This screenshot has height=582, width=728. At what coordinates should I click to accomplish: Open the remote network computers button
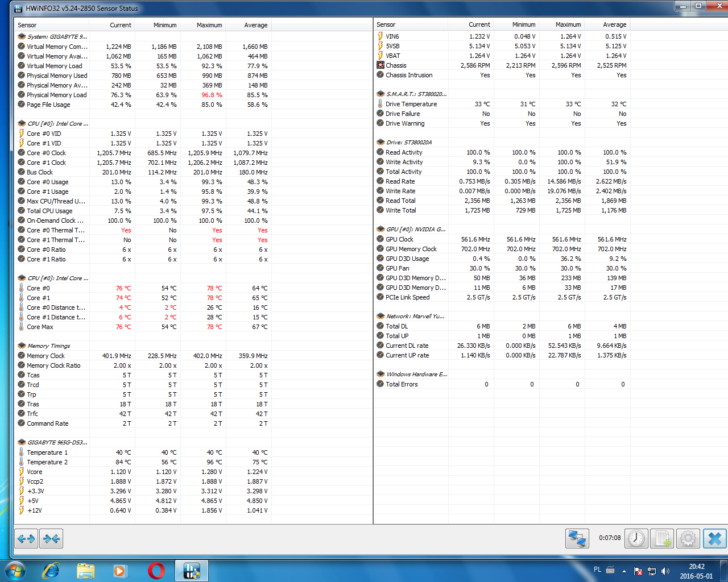click(577, 538)
